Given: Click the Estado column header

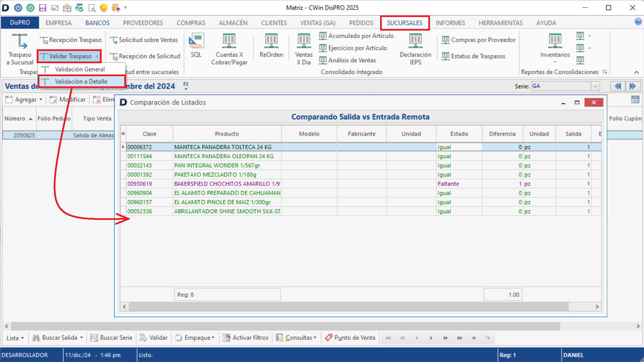Looking at the screenshot, I should point(459,134).
